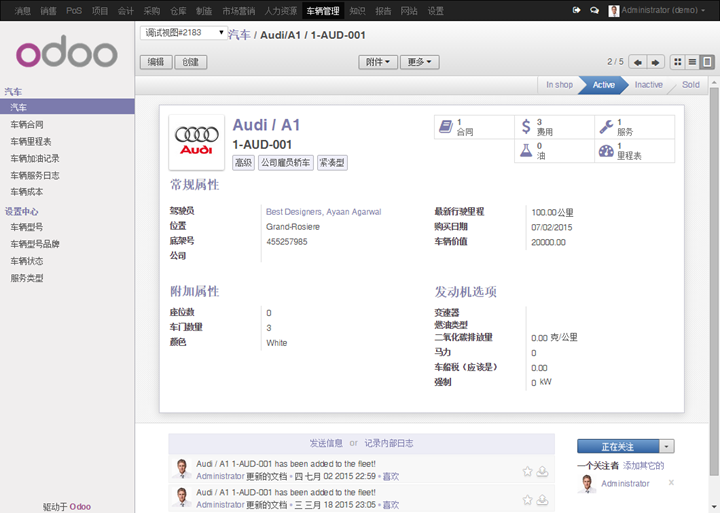Open the debug view #2183 dropdown
The image size is (720, 513).
coord(184,33)
